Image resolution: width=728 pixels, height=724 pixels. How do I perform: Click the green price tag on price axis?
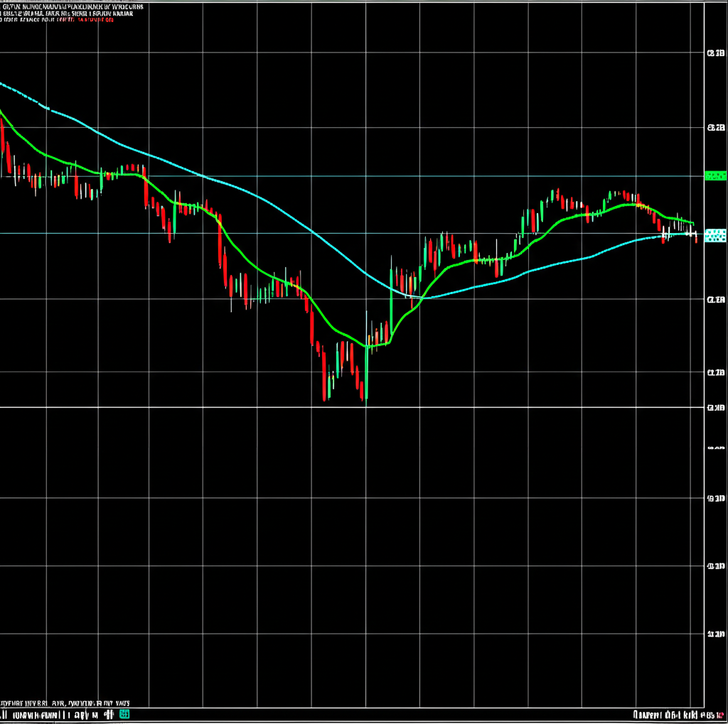(714, 175)
